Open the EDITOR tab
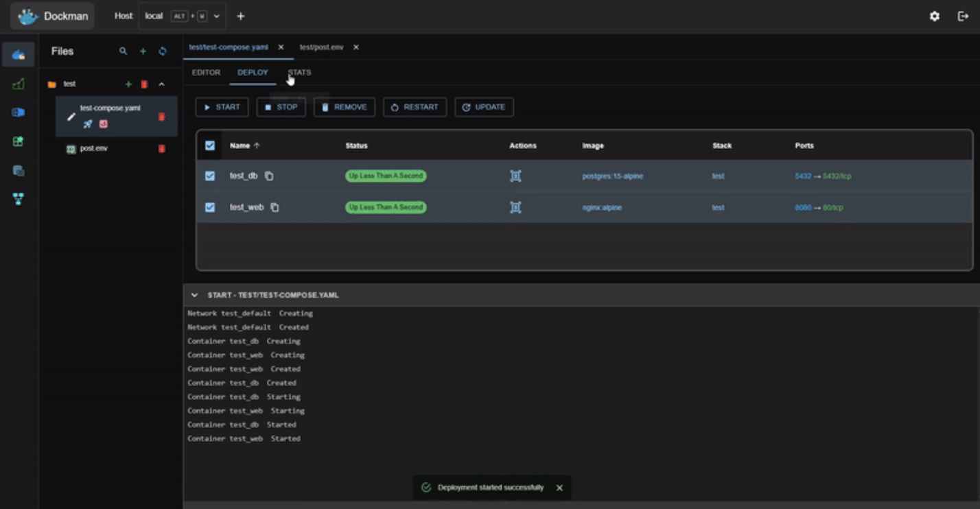Screen dimensions: 980x509 pos(206,72)
